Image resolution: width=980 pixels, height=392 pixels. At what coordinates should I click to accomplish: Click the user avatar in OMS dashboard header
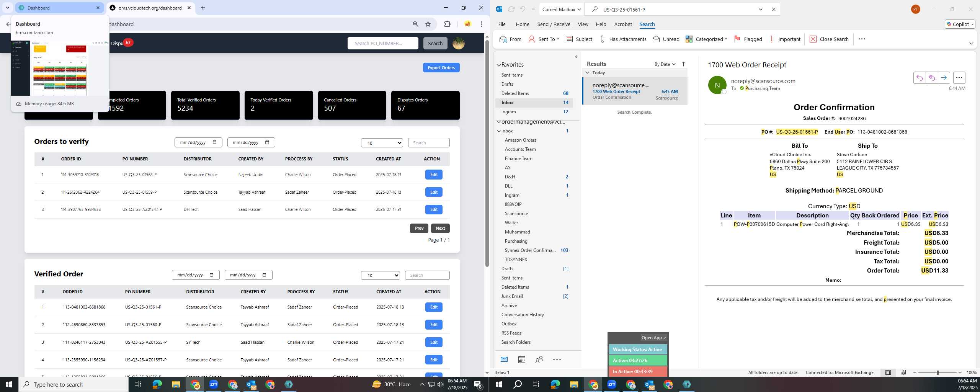click(x=459, y=43)
